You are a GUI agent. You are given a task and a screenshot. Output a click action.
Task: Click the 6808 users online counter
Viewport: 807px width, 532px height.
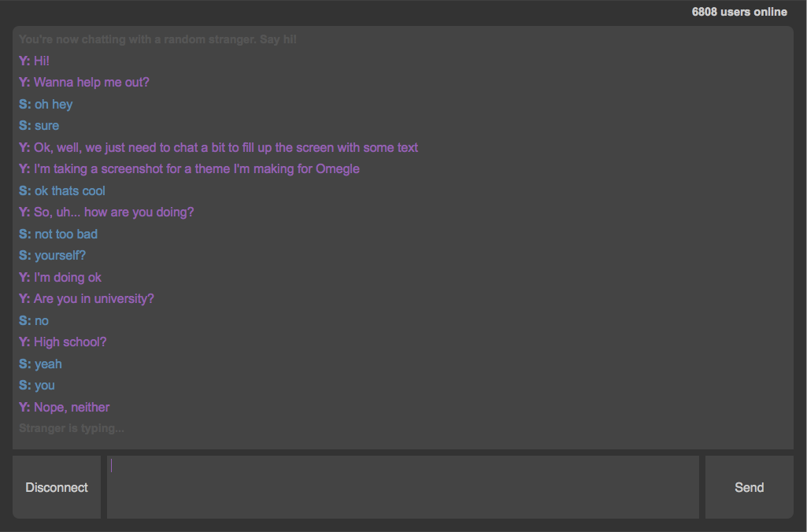pyautogui.click(x=739, y=12)
